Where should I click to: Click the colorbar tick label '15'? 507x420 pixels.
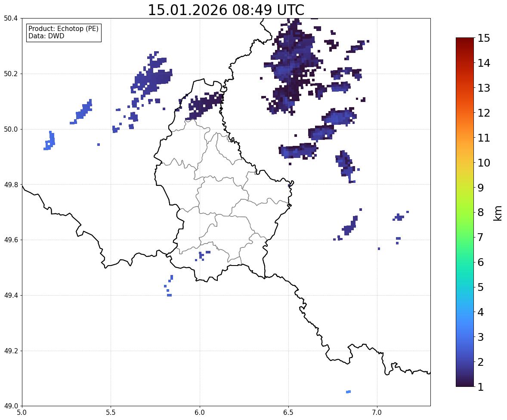(x=484, y=38)
